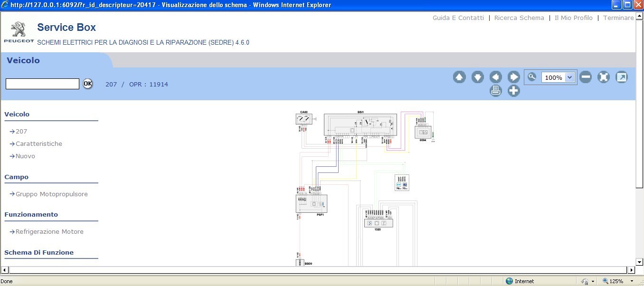The width and height of the screenshot is (644, 286).
Task: Click the '207 / OPR : 11914' text
Action: point(137,84)
